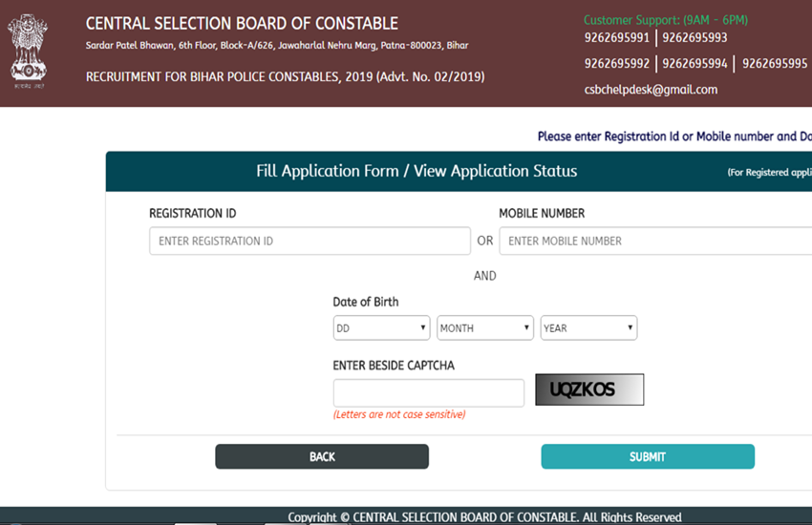Click the UQZKOS captcha image
Image resolution: width=812 pixels, height=525 pixels.
click(x=589, y=389)
